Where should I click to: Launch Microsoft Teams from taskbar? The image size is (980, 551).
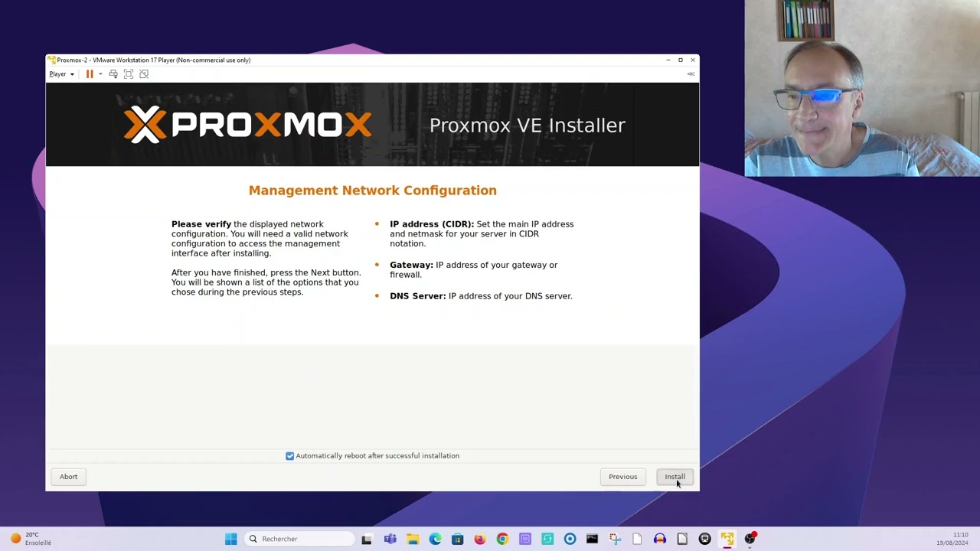coord(390,539)
